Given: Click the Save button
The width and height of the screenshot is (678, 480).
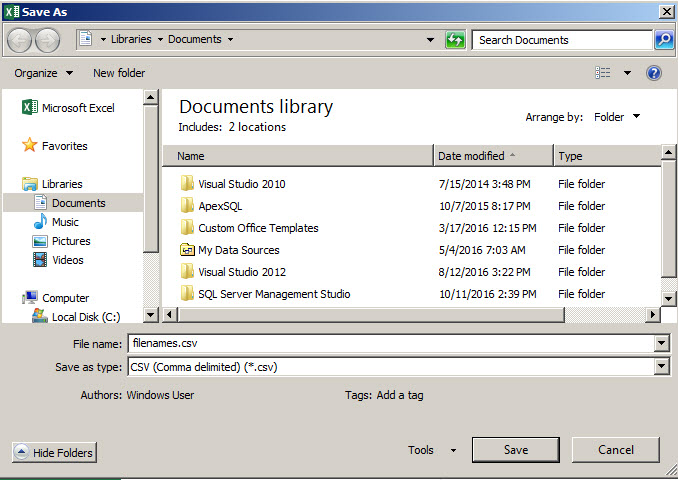Looking at the screenshot, I should [515, 450].
